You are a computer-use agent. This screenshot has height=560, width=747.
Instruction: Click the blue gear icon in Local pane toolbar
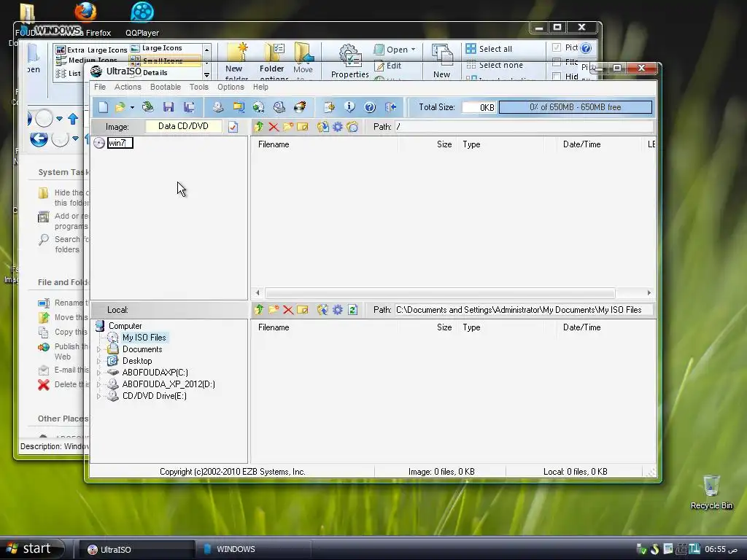point(338,310)
